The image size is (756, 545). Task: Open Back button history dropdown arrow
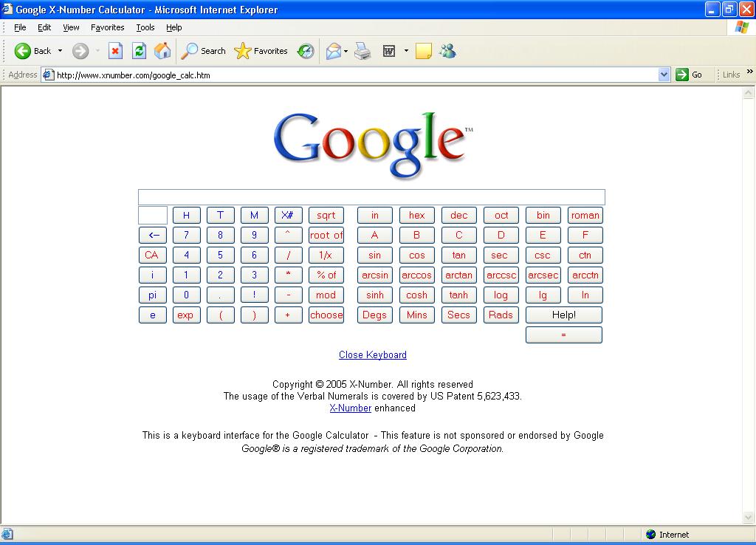[60, 51]
